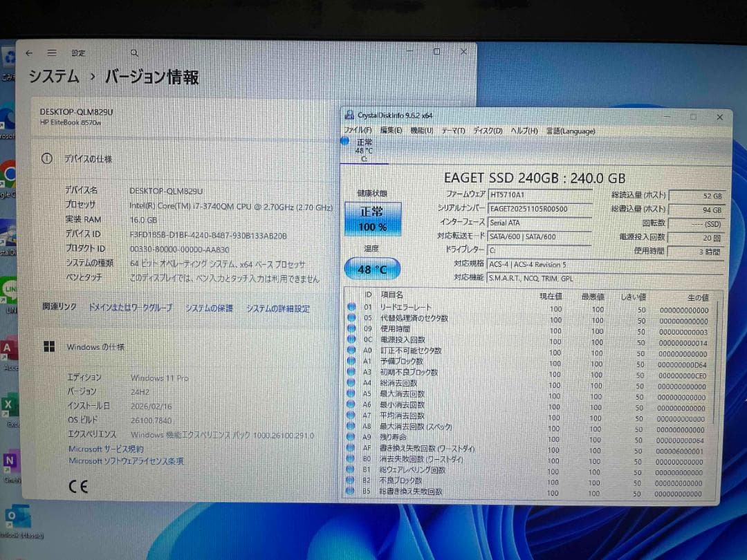The height and width of the screenshot is (560, 747).
Task: Click the total host writes value 94 GB
Action: click(x=697, y=209)
